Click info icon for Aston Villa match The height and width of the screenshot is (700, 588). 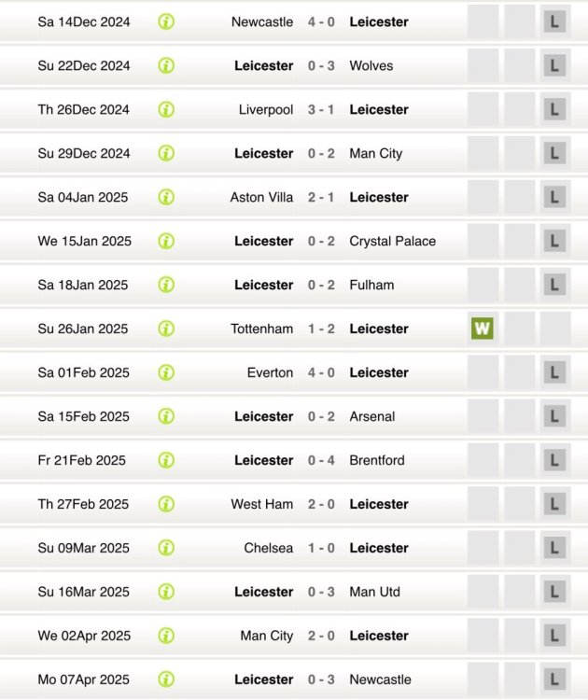point(166,197)
